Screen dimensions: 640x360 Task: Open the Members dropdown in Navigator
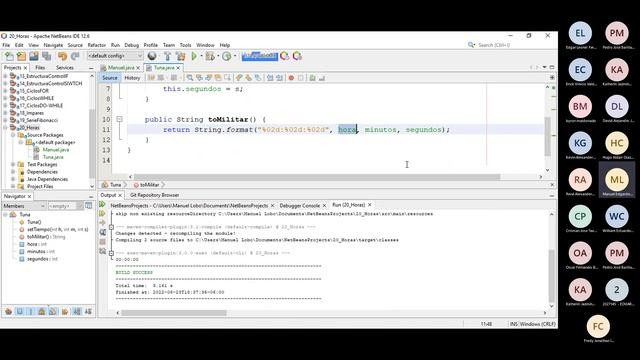click(24, 206)
